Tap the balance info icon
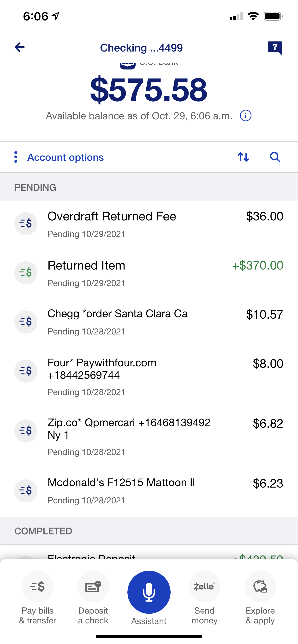The width and height of the screenshot is (298, 644). click(x=245, y=116)
